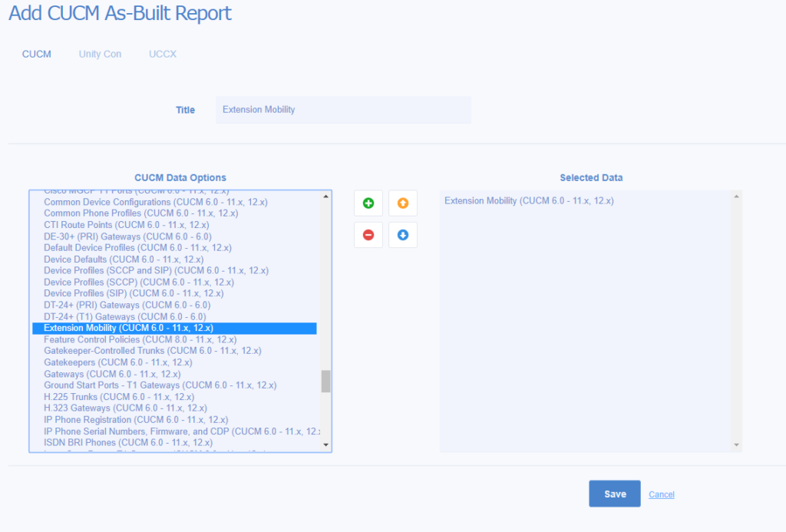Select Device Profiles (SCCP) option
The width and height of the screenshot is (786, 532).
click(174, 282)
